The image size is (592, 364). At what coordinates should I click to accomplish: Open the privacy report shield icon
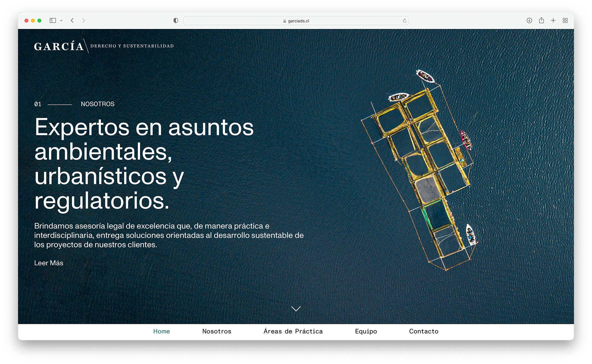(x=176, y=21)
